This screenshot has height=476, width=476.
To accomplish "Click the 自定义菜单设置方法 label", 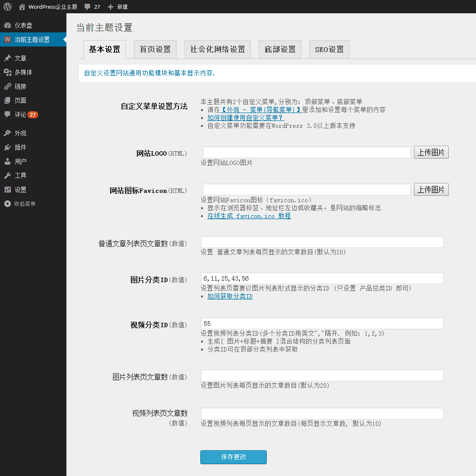I will [x=154, y=106].
